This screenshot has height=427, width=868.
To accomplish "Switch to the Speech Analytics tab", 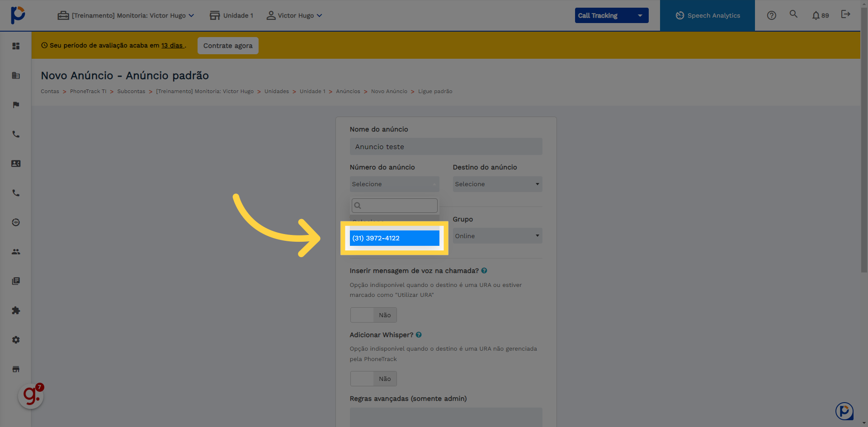I will click(708, 15).
